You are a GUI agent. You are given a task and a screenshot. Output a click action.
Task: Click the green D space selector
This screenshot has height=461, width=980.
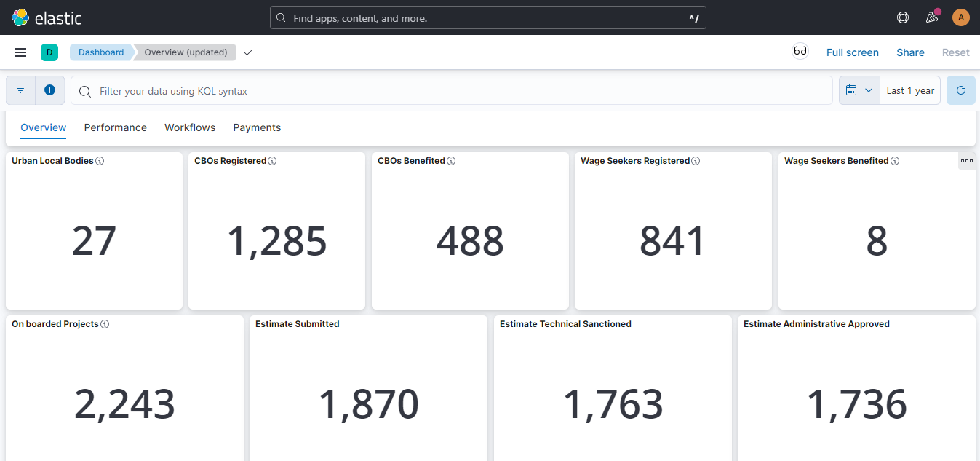(x=49, y=52)
